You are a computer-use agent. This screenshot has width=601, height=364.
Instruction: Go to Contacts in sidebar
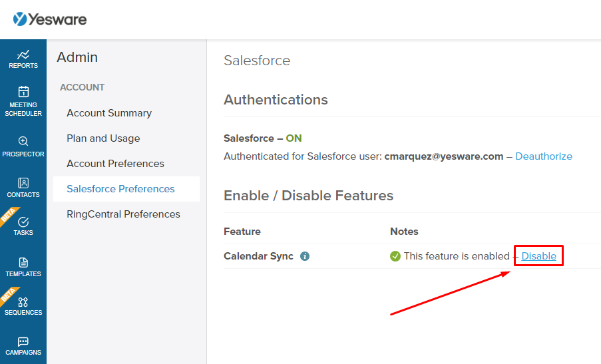tap(23, 188)
